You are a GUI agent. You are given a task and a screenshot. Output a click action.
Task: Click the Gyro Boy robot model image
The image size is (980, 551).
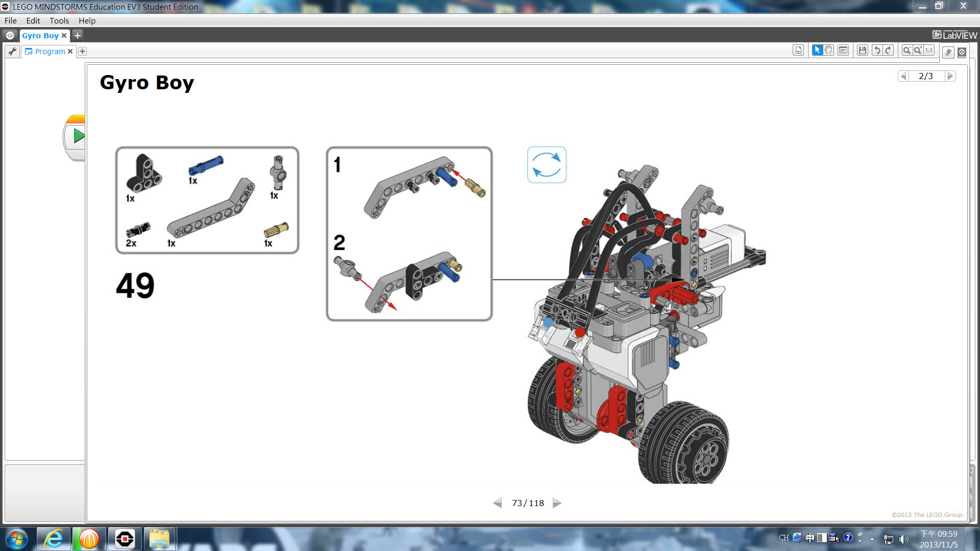[647, 324]
